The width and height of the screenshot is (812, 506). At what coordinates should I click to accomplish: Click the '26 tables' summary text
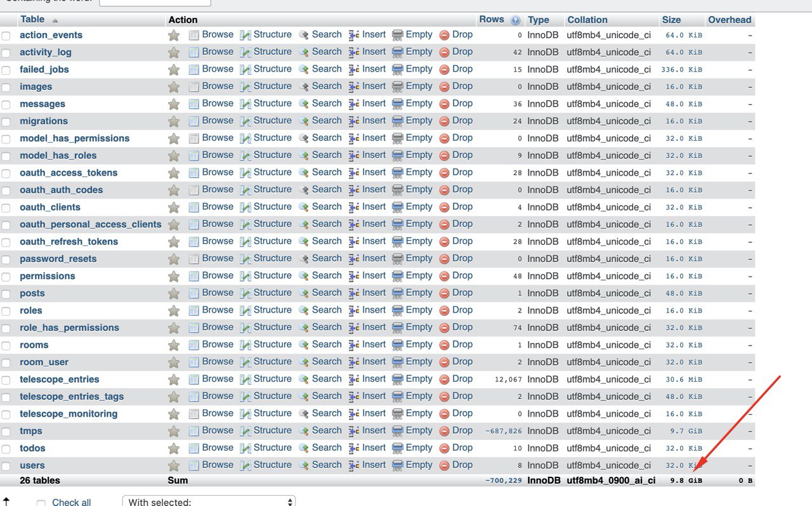point(40,481)
